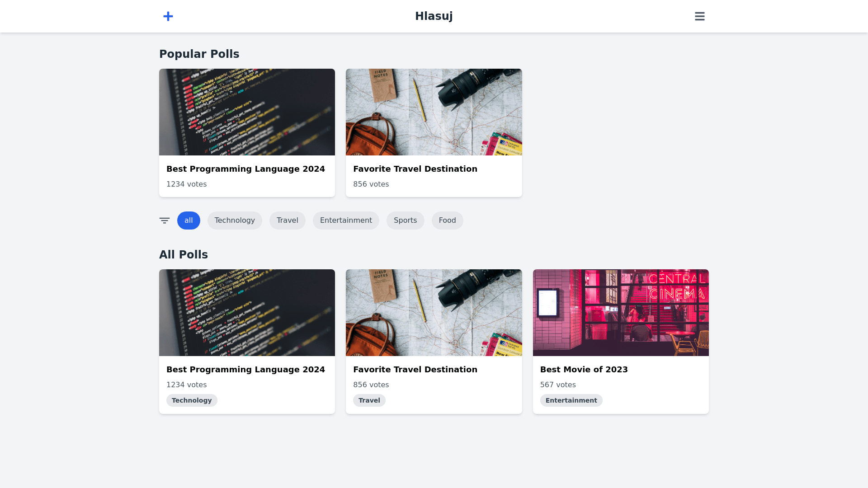Click the blue plus create-poll icon
Screen dimensions: 868x488
[x=168, y=16]
